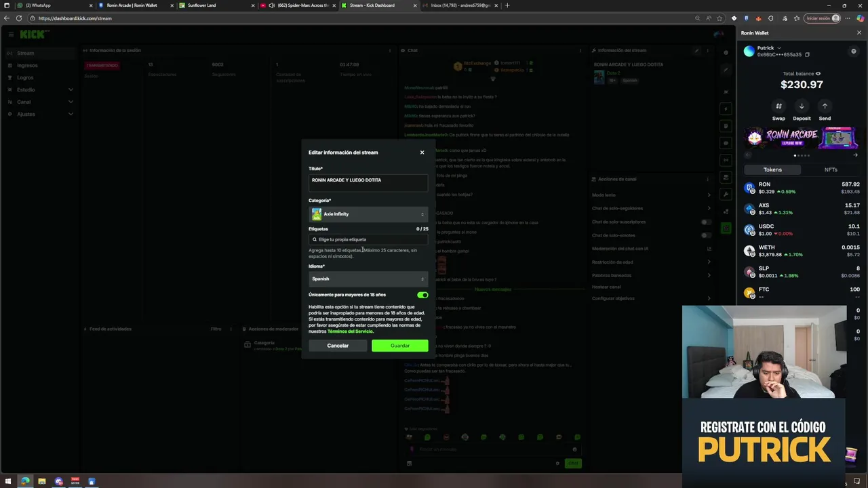Switch to the NFTs tab in wallet
Image resolution: width=868 pixels, height=488 pixels.
[x=831, y=169]
